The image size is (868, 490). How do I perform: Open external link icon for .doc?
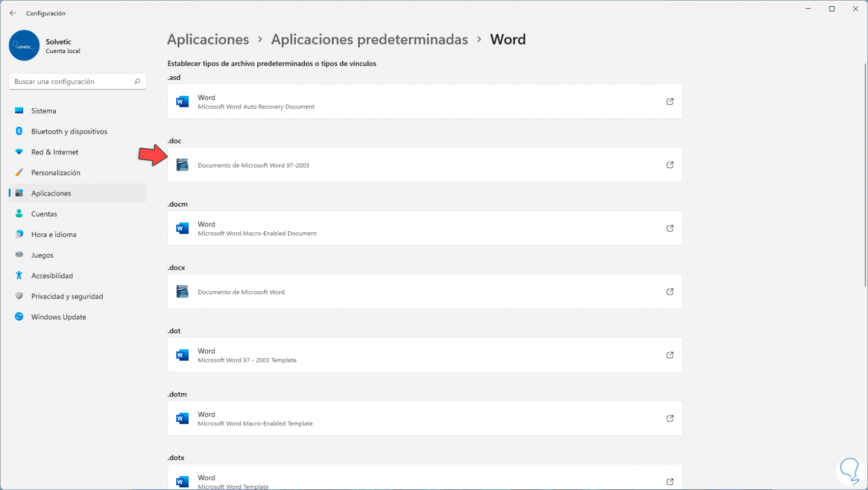click(670, 165)
